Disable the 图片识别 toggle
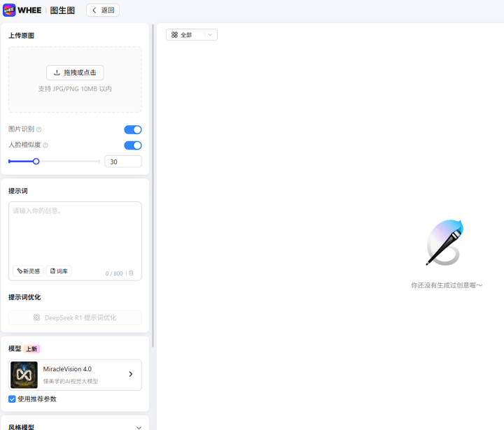Viewport: 504px width, 430px height. pyautogui.click(x=132, y=129)
